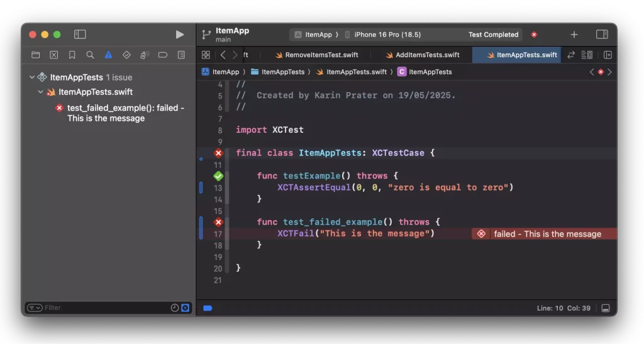Open the Breakpoint navigator
644x344 pixels.
coord(162,55)
